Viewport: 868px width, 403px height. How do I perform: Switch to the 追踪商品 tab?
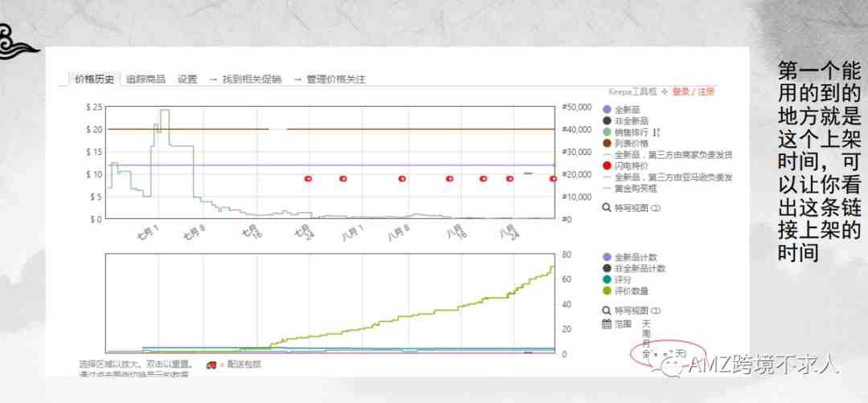tap(145, 79)
